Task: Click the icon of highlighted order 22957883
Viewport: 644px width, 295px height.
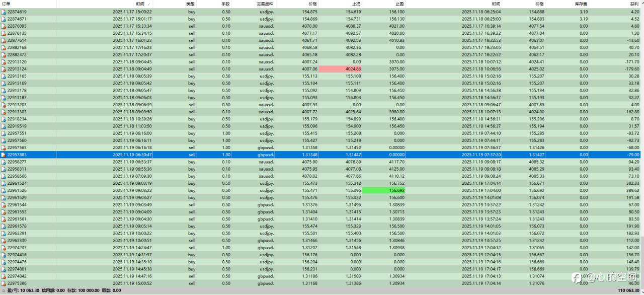Action: click(4, 155)
